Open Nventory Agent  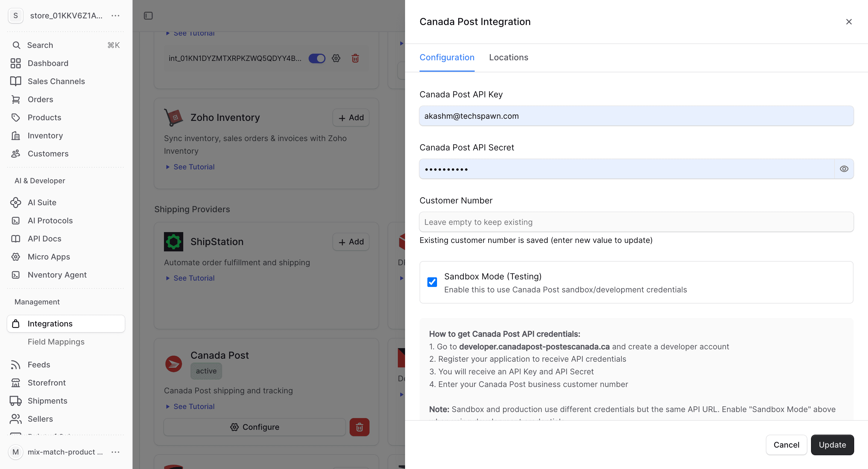coord(66,275)
